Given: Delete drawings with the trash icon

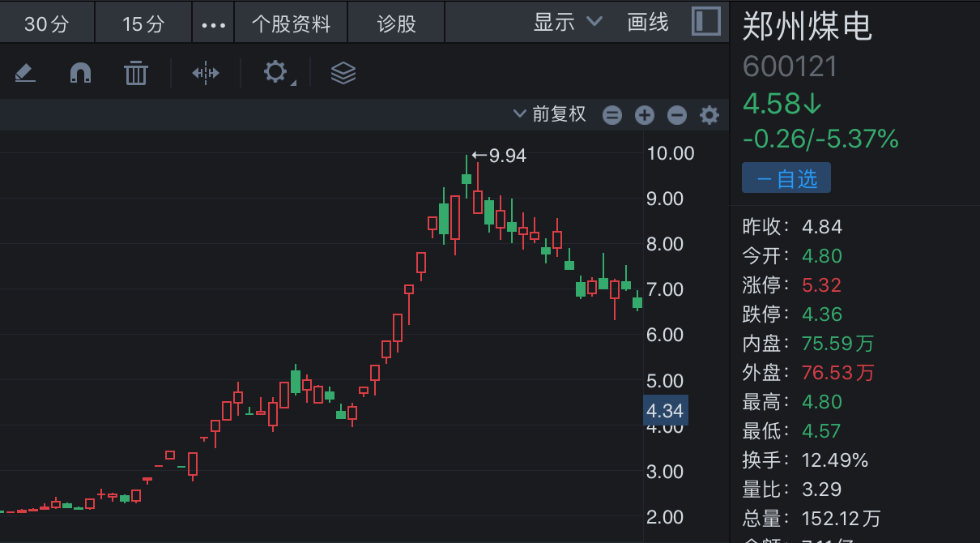Looking at the screenshot, I should coord(136,74).
